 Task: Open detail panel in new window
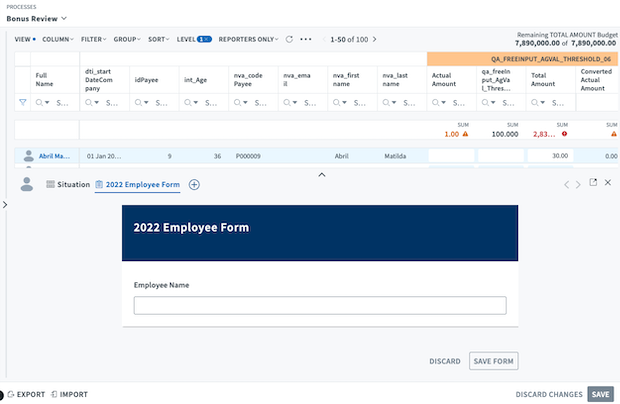[592, 183]
